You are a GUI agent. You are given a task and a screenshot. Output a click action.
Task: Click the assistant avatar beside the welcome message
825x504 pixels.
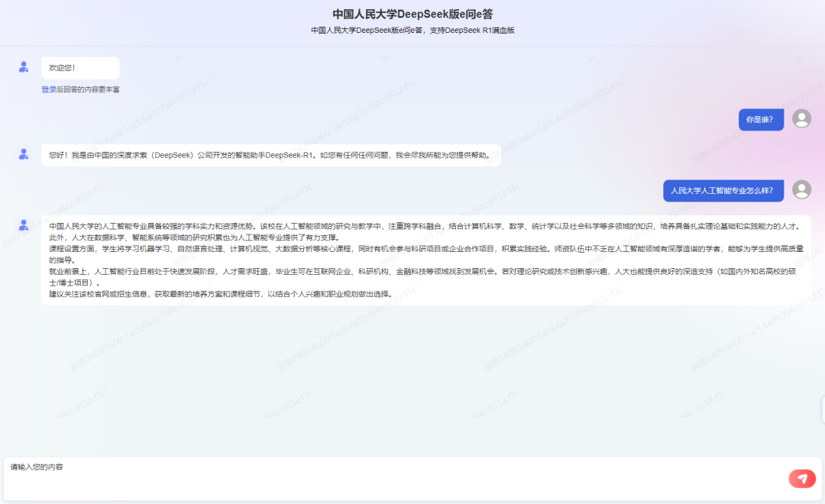point(23,67)
